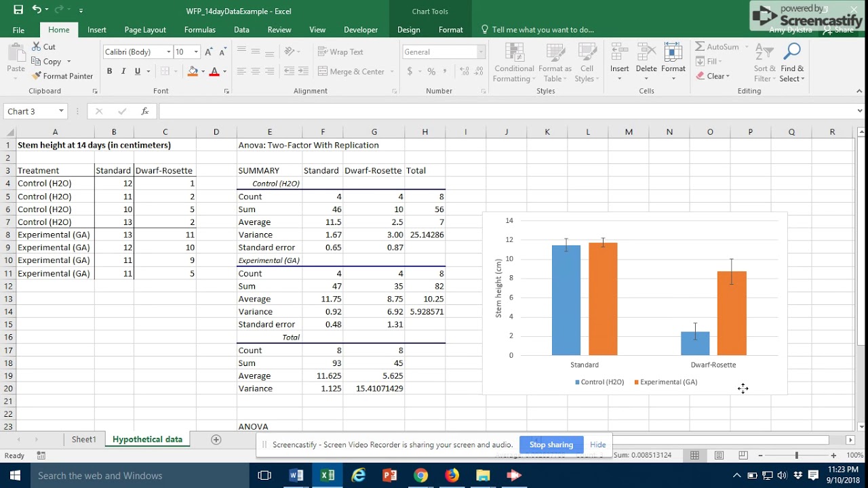Switch to Page Break Preview in status bar
The width and height of the screenshot is (868, 488).
(x=743, y=455)
